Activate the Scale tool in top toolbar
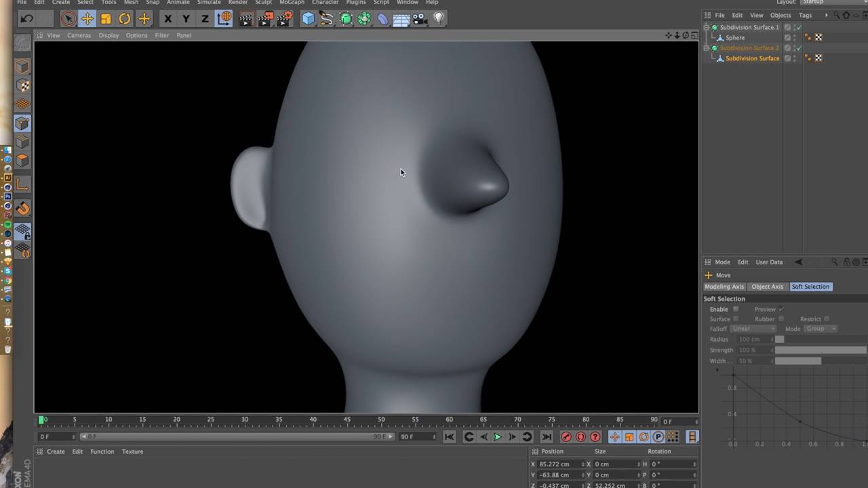 (106, 19)
